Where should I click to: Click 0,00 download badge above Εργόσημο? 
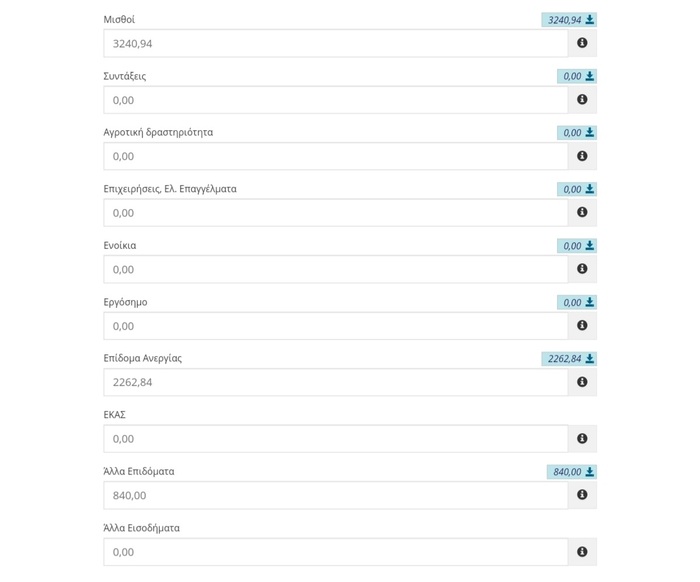click(x=577, y=302)
